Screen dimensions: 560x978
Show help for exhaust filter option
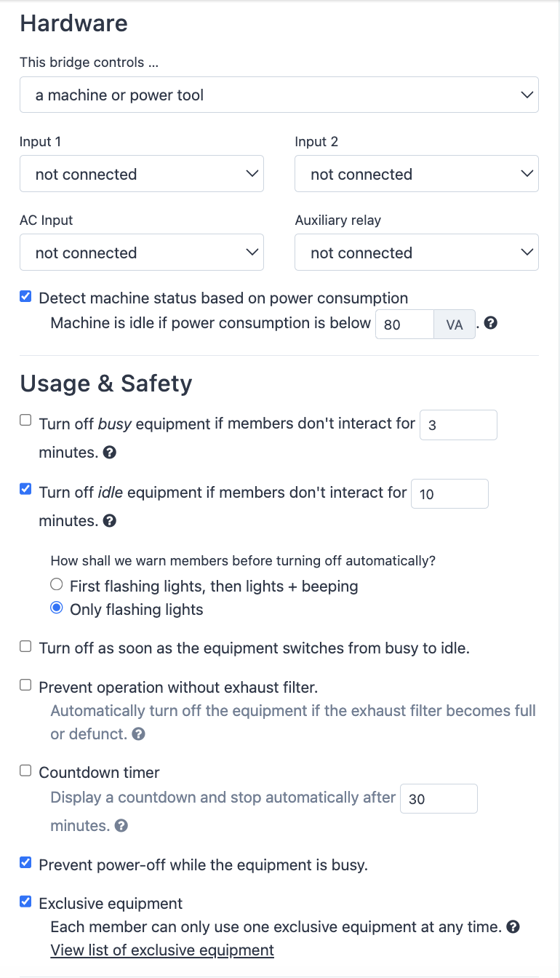coord(139,734)
